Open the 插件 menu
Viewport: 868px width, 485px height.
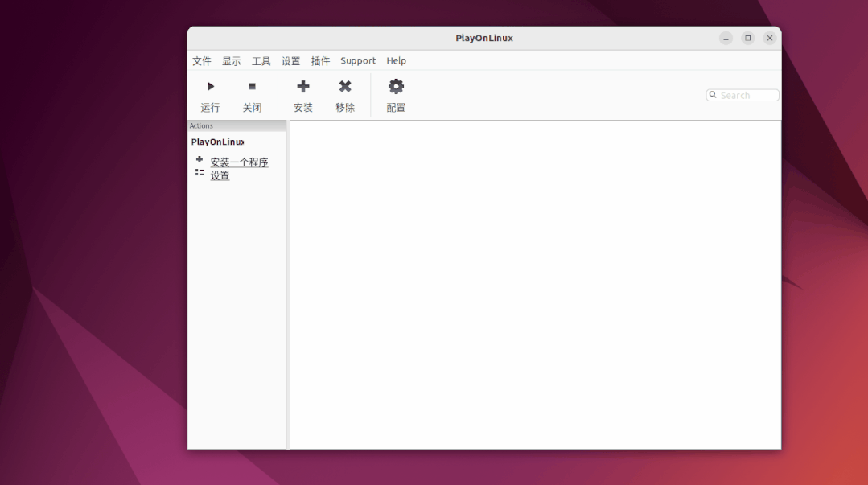[x=320, y=61]
